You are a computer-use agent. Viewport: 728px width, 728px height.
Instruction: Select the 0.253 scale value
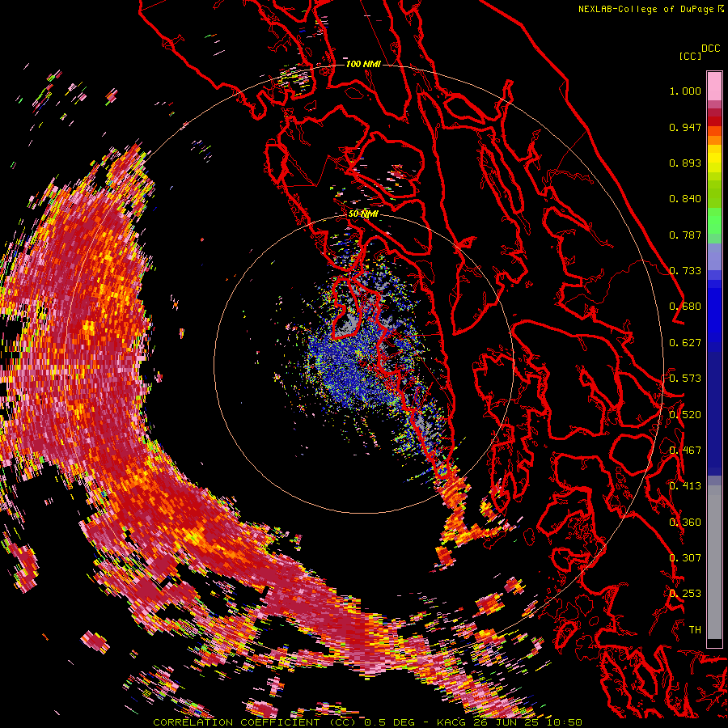point(685,594)
